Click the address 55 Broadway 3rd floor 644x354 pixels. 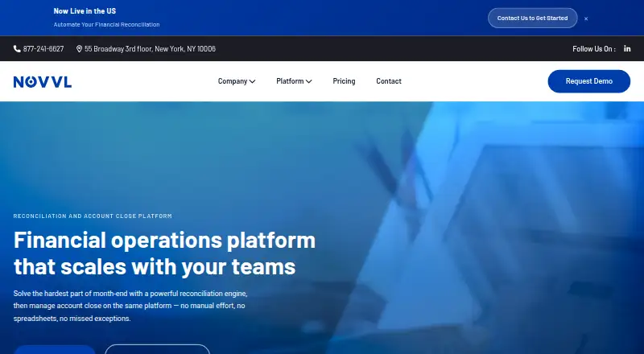click(150, 49)
